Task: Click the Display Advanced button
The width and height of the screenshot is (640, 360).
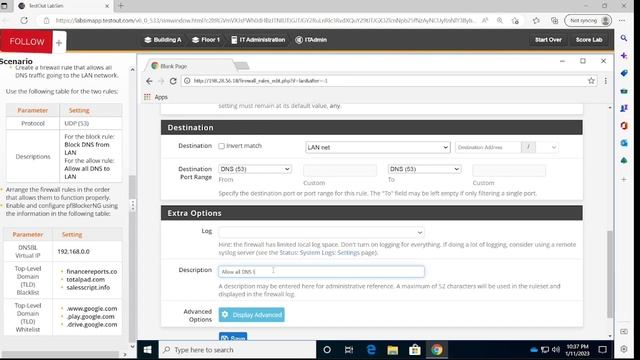Action: [x=251, y=315]
